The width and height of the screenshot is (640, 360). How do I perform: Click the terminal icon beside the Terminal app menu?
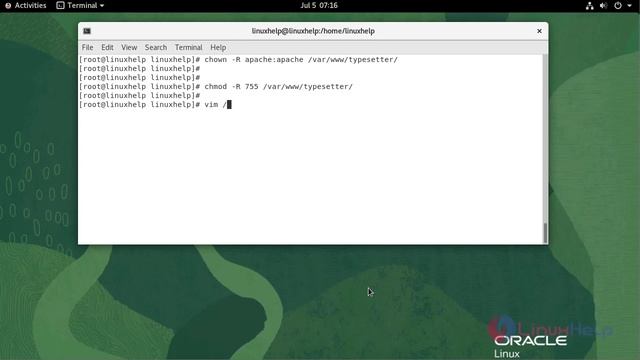(60, 5)
